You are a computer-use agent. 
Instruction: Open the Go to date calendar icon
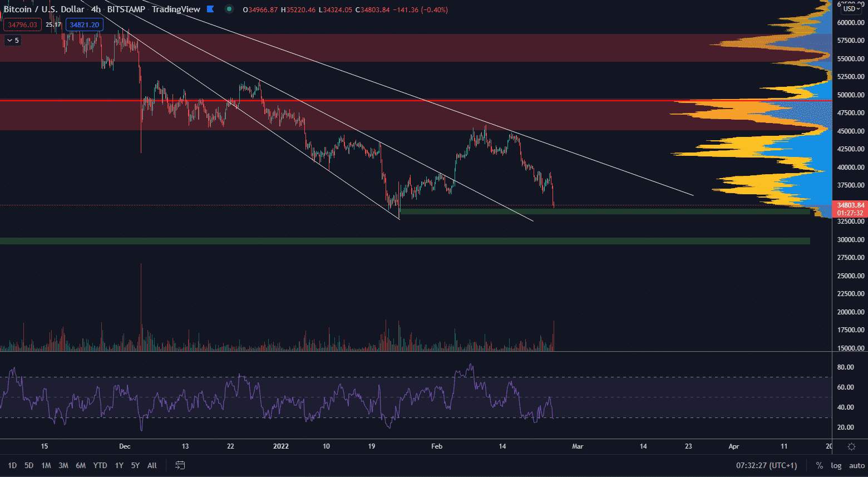point(180,465)
